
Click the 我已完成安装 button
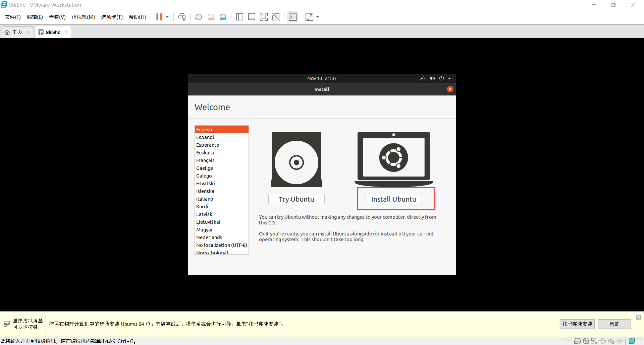point(577,324)
